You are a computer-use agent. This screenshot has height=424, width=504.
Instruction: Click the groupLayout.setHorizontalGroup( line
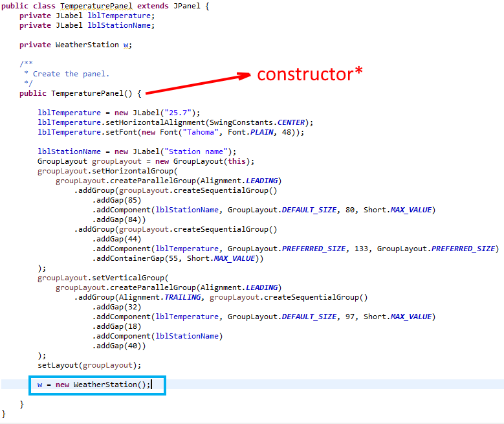click(107, 171)
